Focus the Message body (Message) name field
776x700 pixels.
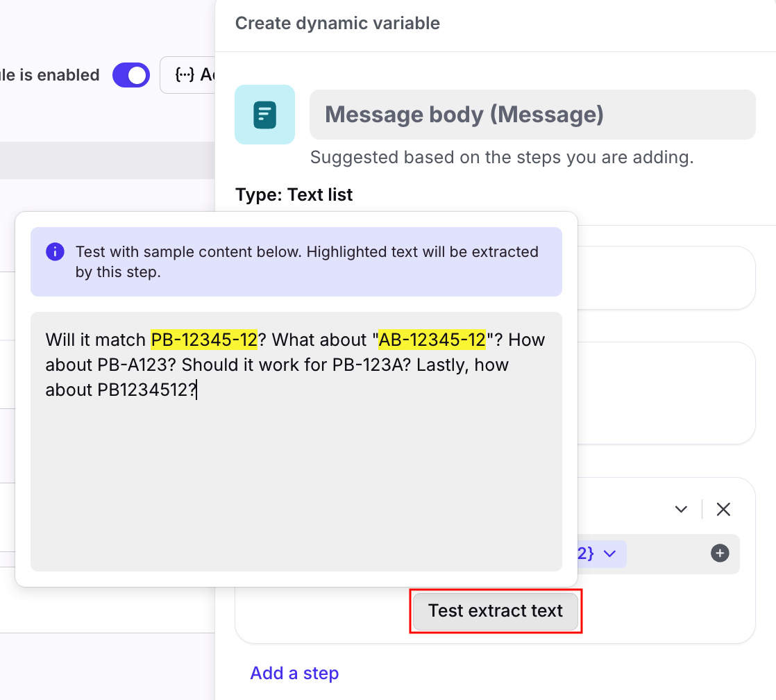pyautogui.click(x=532, y=115)
